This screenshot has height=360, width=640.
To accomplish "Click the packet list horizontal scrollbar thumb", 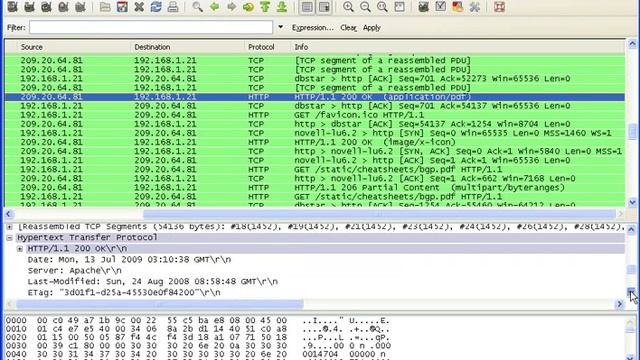I will [379, 214].
